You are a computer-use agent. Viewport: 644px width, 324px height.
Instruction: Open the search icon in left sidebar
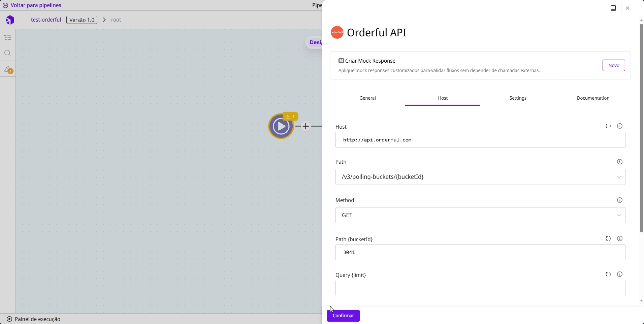(x=8, y=54)
